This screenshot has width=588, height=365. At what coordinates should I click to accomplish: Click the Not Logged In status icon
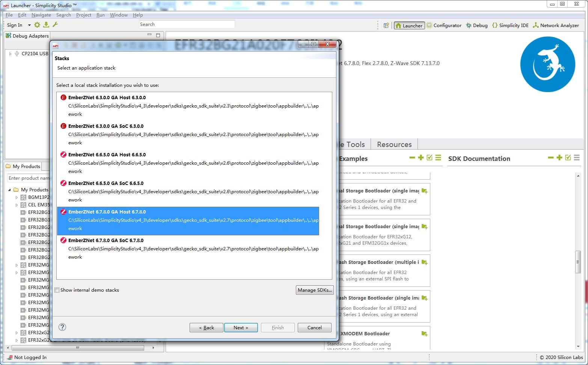(x=10, y=357)
